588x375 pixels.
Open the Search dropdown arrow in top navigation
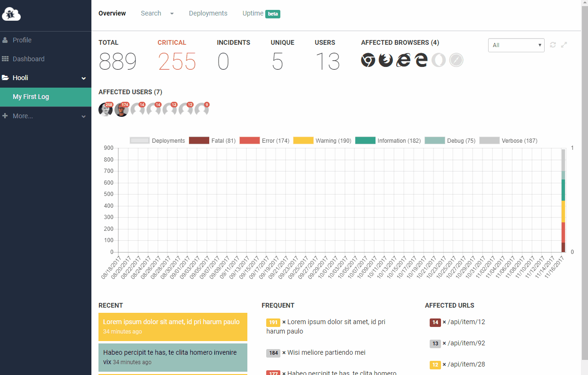point(172,14)
